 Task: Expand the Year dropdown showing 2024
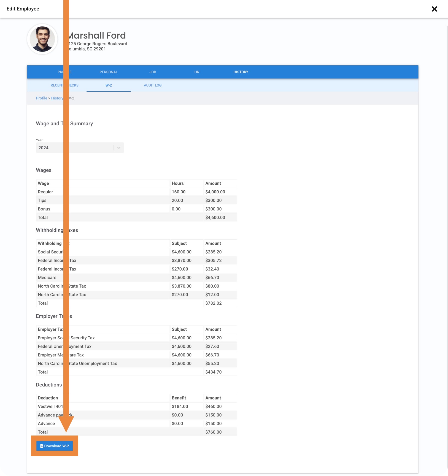pos(118,148)
